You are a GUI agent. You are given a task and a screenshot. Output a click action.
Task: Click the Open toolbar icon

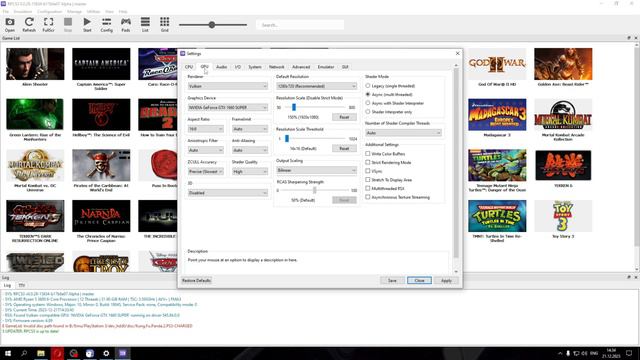[x=10, y=24]
